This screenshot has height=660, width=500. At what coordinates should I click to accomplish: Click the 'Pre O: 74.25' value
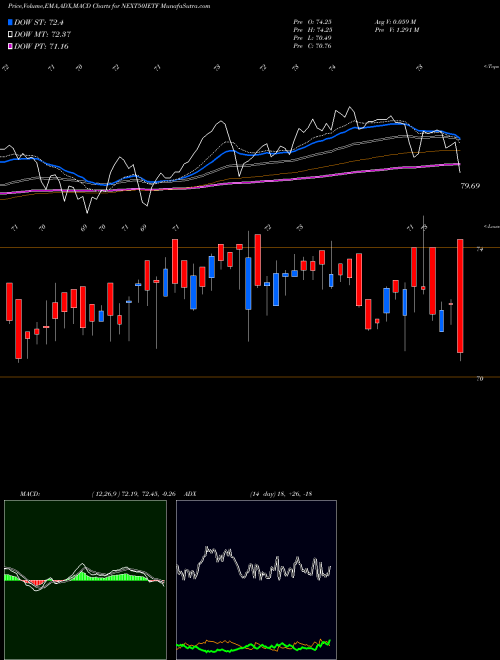[x=312, y=22]
